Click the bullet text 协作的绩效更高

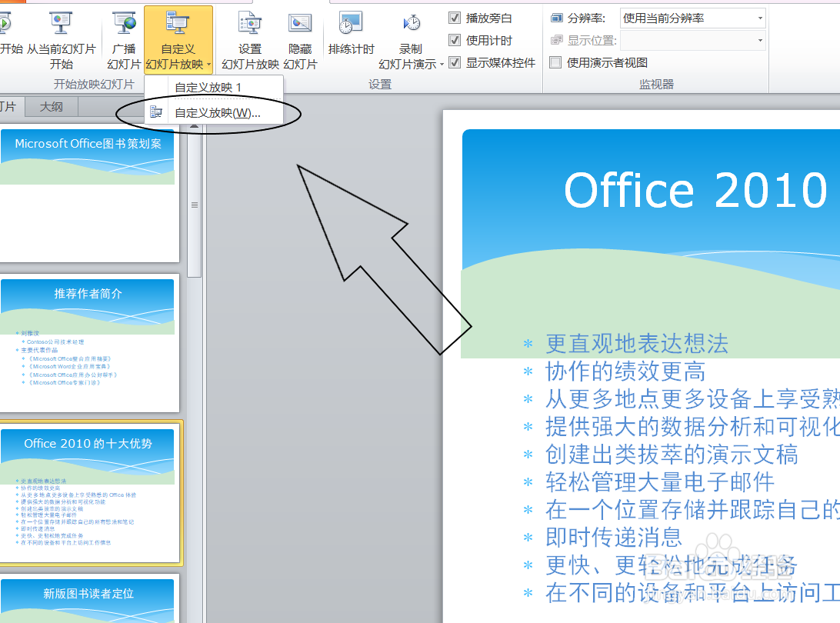pyautogui.click(x=625, y=371)
